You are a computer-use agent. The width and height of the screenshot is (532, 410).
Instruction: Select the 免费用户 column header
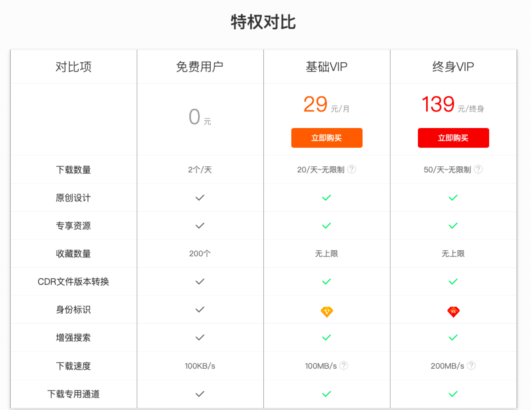pyautogui.click(x=200, y=67)
